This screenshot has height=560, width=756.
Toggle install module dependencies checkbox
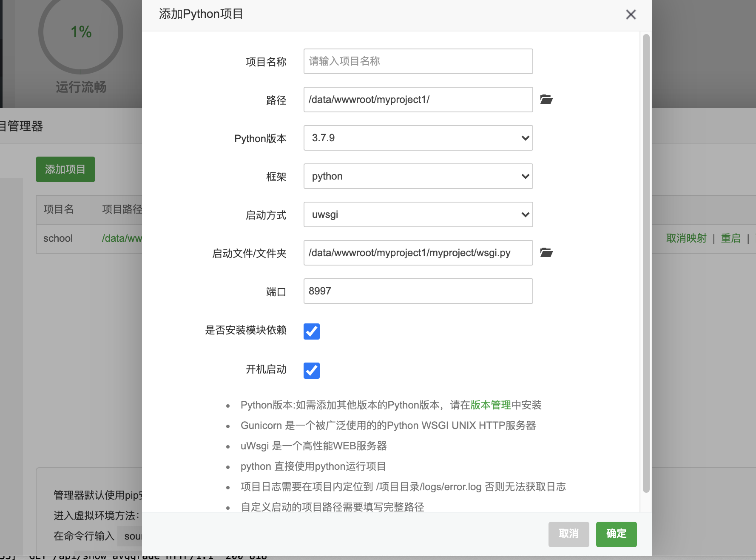pyautogui.click(x=312, y=331)
